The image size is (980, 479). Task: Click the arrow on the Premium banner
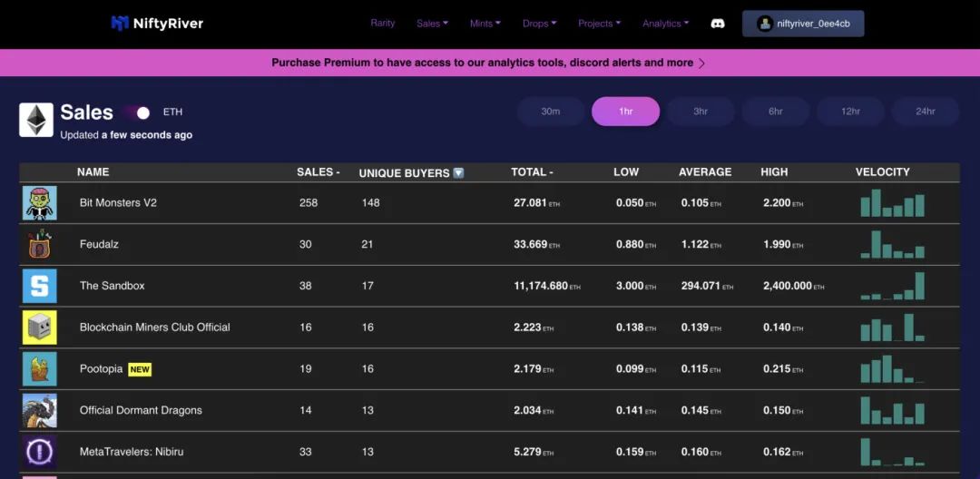[701, 64]
